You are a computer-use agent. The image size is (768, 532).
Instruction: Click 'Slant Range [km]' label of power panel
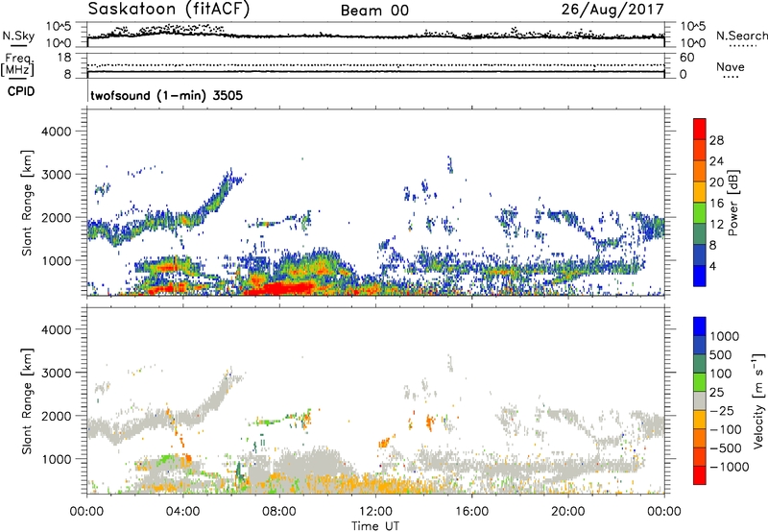point(27,203)
